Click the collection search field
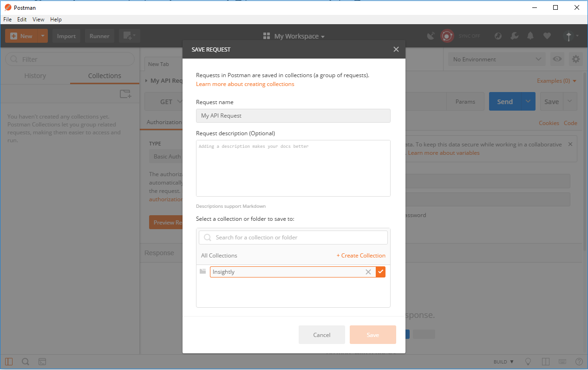588x370 pixels. point(293,238)
